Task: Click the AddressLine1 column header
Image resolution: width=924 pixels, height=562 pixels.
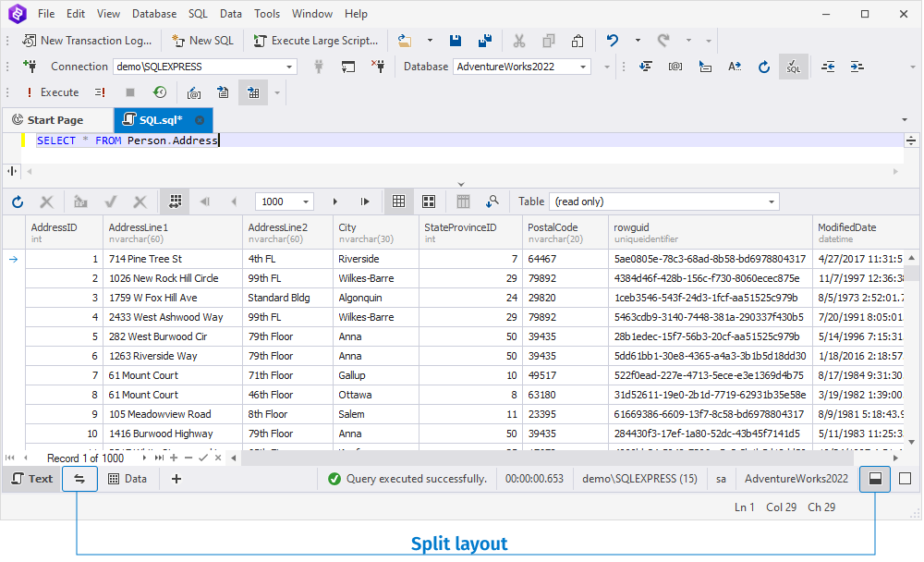Action: [x=172, y=233]
